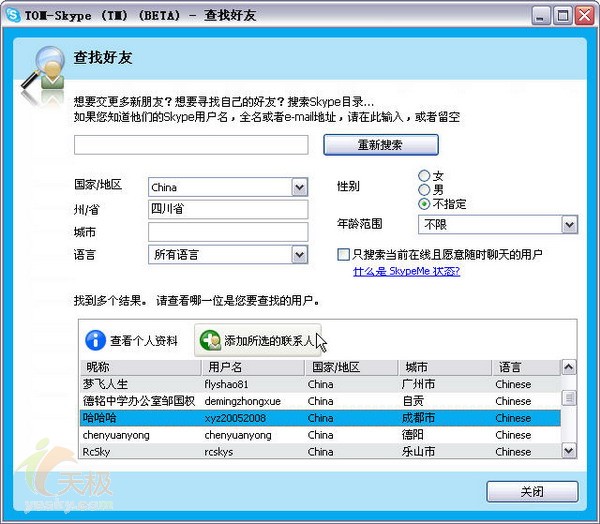Select the chenyuanyong row in results

pos(320,435)
